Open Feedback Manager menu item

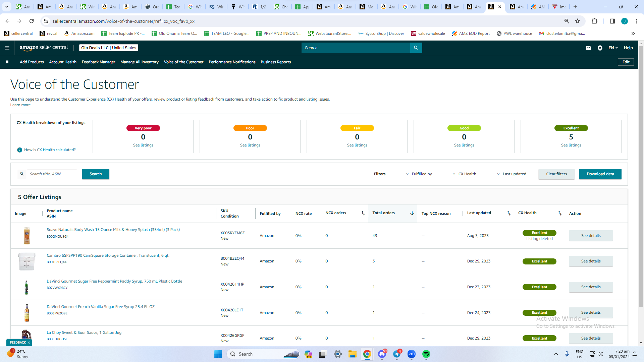point(99,62)
